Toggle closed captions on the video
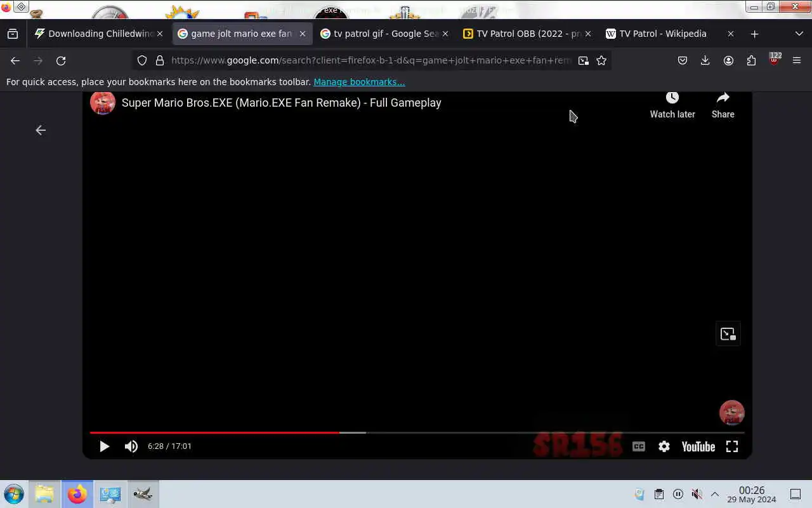 coord(639,446)
